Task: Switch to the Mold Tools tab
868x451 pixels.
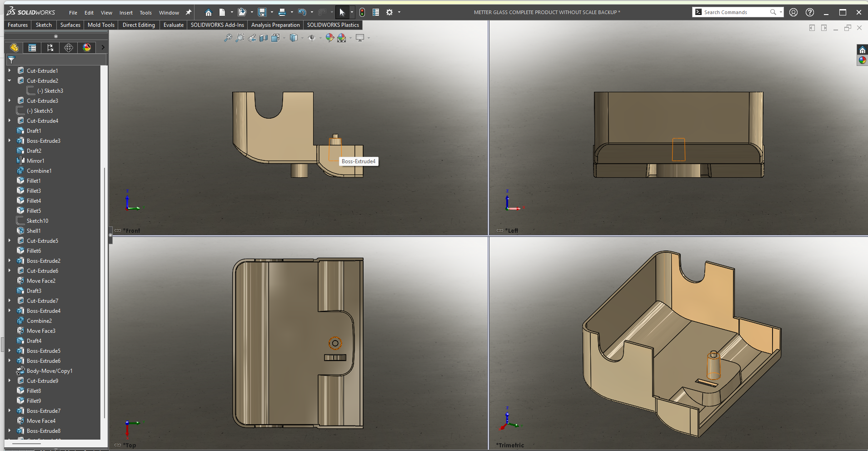Action: point(101,25)
